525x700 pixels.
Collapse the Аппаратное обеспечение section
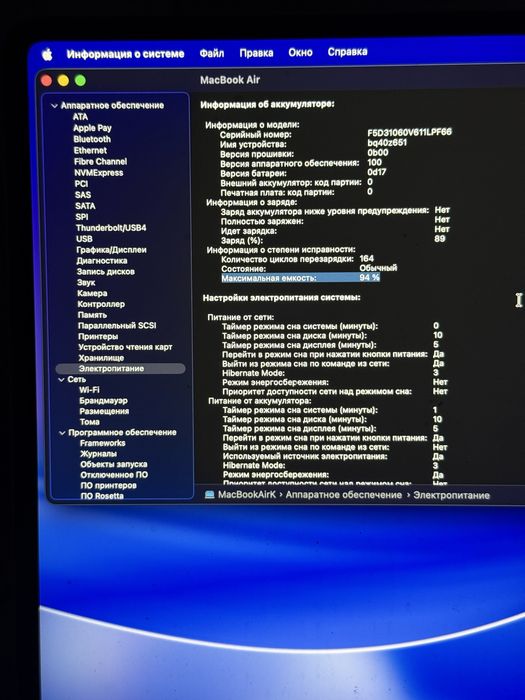coord(54,106)
